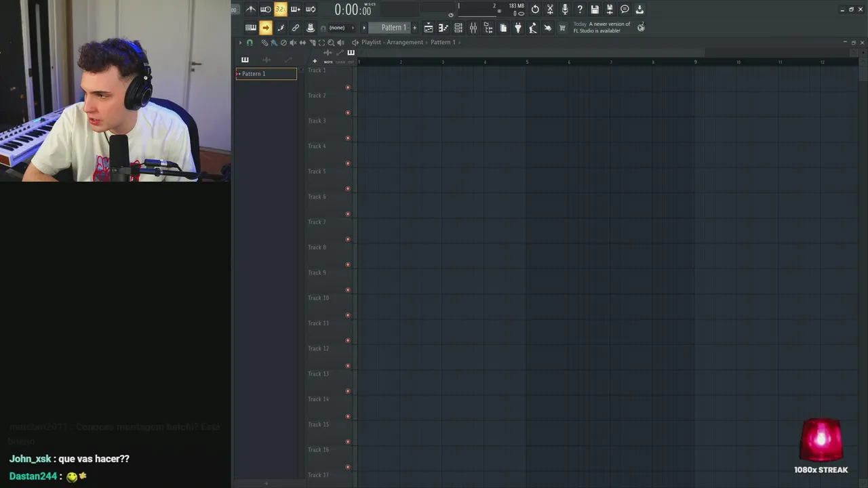868x488 pixels.
Task: Open the undo history icon
Action: [x=535, y=9]
